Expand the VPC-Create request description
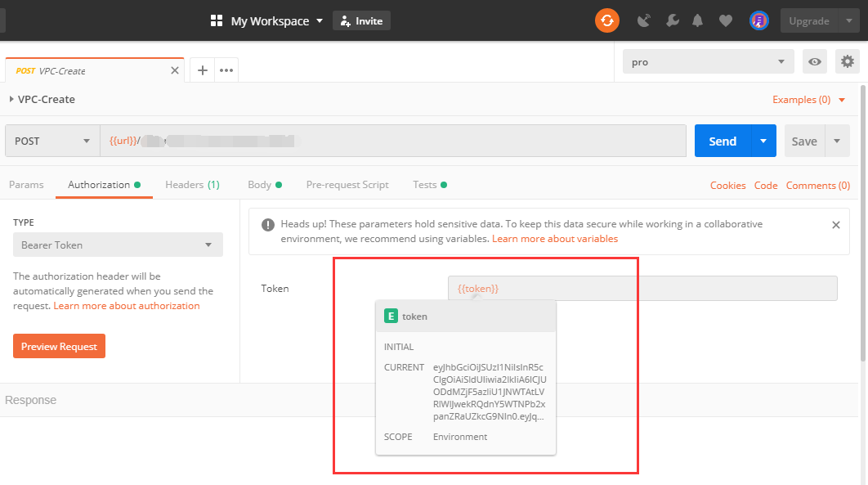This screenshot has width=868, height=485. coord(11,99)
